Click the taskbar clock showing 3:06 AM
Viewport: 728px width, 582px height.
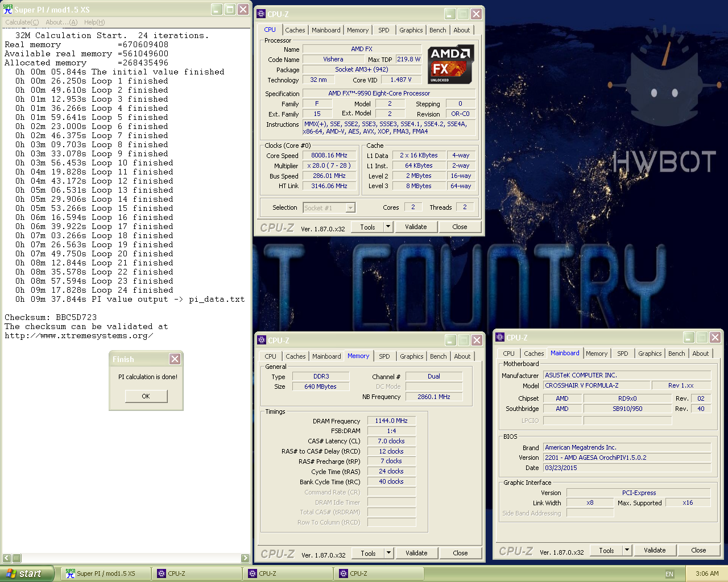tap(707, 573)
